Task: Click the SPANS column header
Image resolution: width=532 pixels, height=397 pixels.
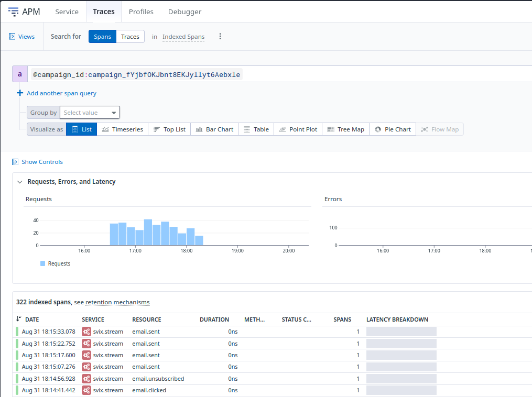Action: point(342,319)
